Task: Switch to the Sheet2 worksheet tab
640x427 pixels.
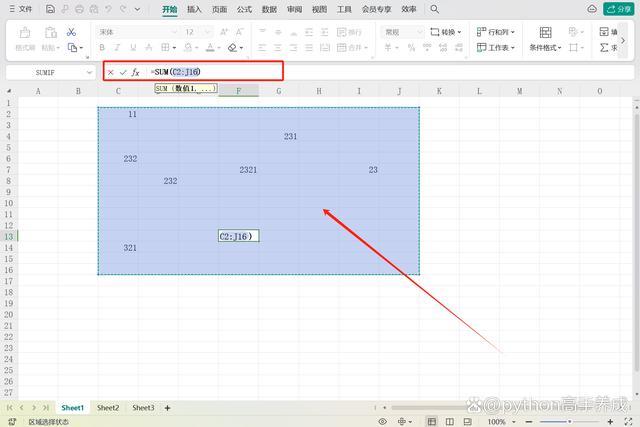Action: (108, 408)
